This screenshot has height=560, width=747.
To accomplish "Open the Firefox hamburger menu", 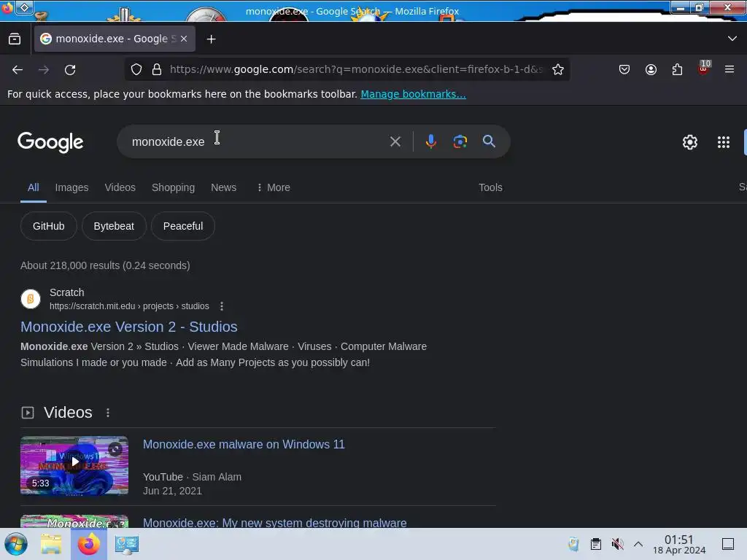I will pos(729,69).
